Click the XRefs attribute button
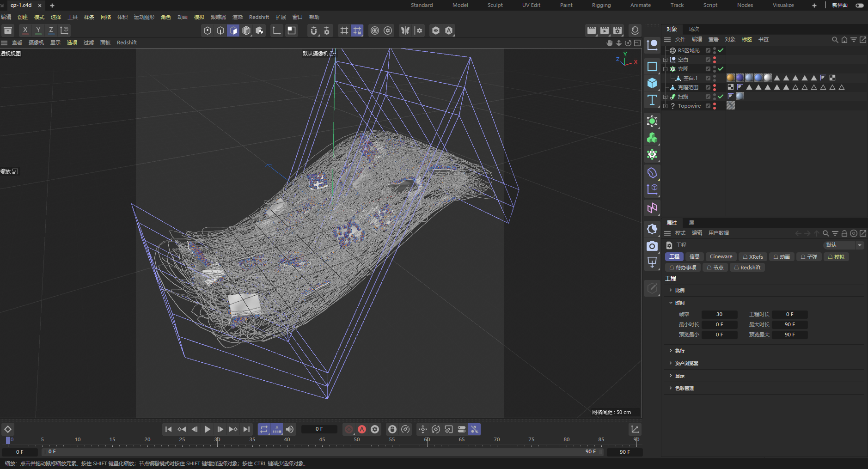Screen dimensions: 868x469 tap(753, 256)
